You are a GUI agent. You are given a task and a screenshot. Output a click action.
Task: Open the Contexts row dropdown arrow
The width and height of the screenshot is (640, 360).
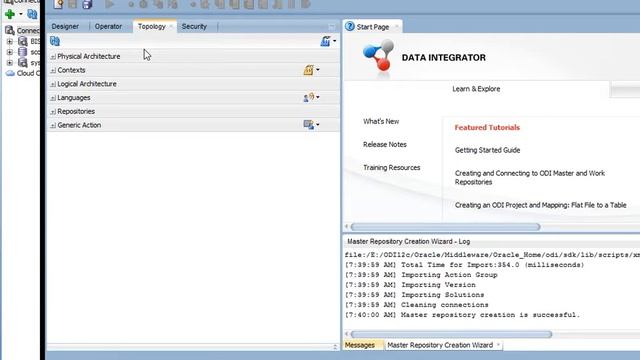(x=318, y=70)
